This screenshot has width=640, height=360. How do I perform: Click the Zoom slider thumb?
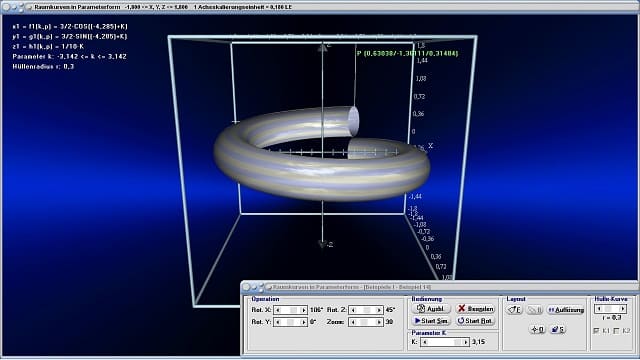click(364, 322)
